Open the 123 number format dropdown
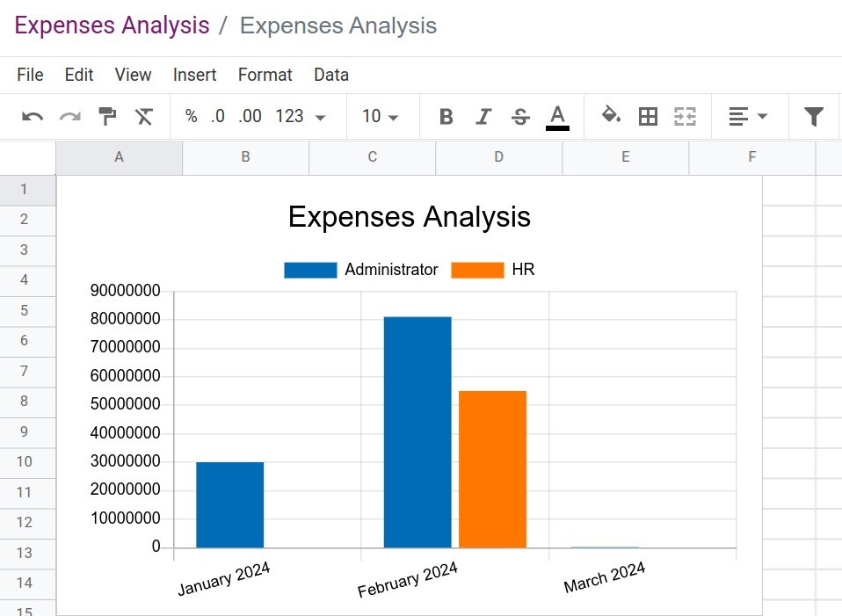 pos(301,116)
